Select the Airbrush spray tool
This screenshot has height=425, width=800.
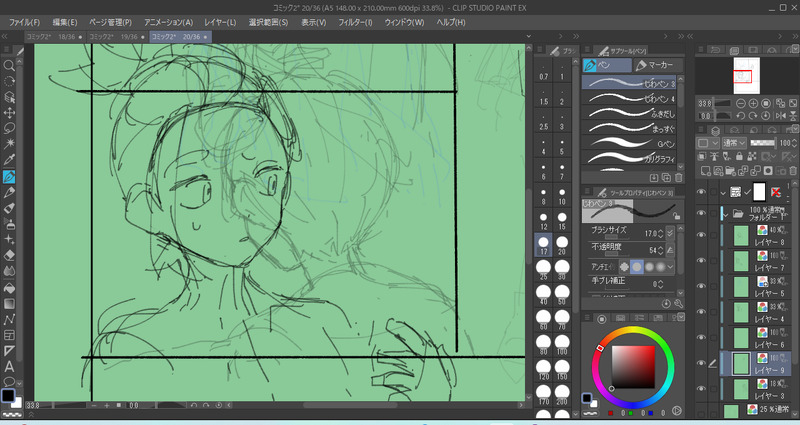[x=9, y=224]
